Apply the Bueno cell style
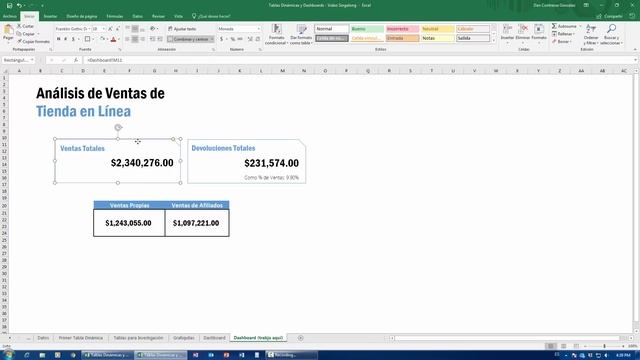Screen dimensions: 640x360 click(x=367, y=29)
